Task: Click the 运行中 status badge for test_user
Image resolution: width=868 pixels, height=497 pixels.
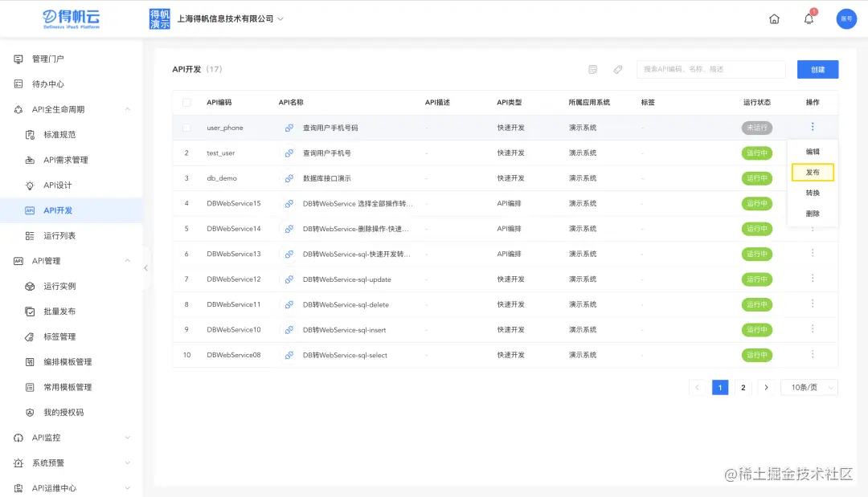Action: click(757, 153)
